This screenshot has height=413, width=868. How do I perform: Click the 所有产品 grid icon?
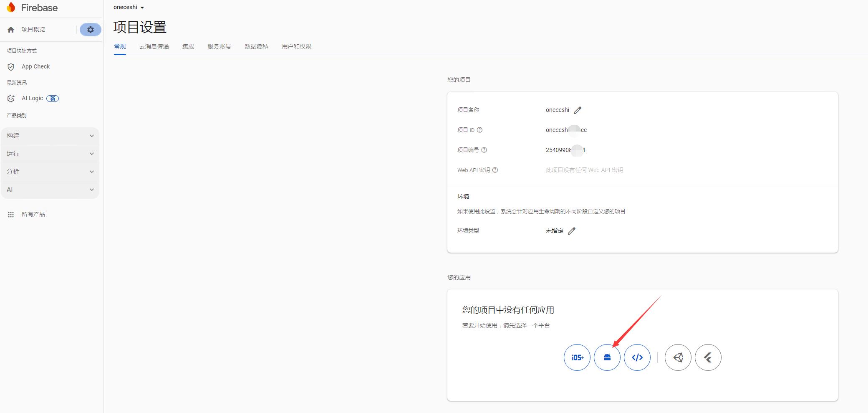(11, 214)
